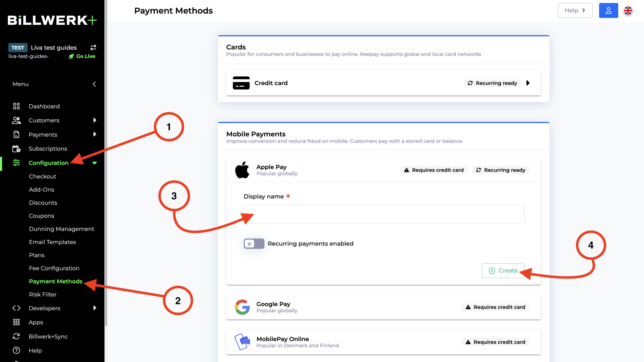
Task: Select Payment Methods in Configuration
Action: 55,281
